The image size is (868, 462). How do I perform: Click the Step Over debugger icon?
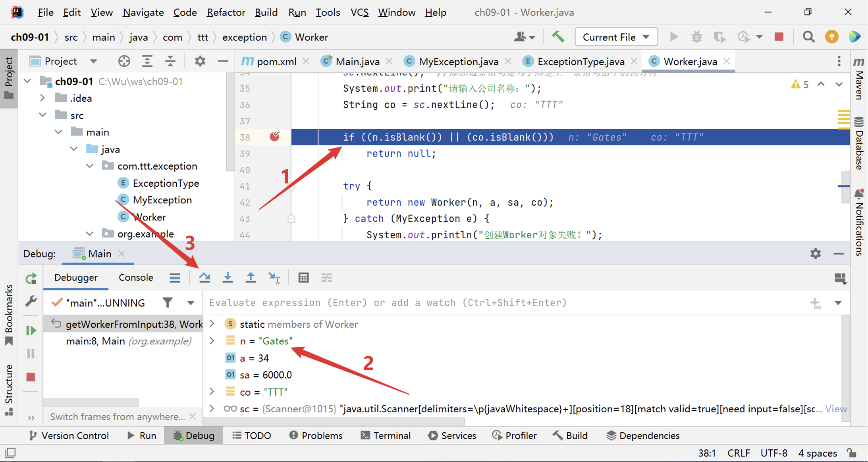(x=204, y=278)
